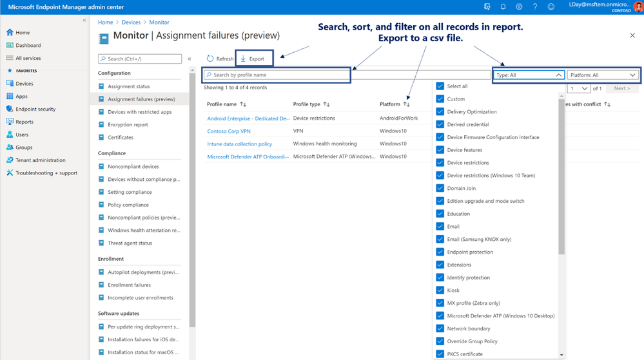The image size is (644, 360).
Task: Open the Encryption report item
Action: coord(128,124)
